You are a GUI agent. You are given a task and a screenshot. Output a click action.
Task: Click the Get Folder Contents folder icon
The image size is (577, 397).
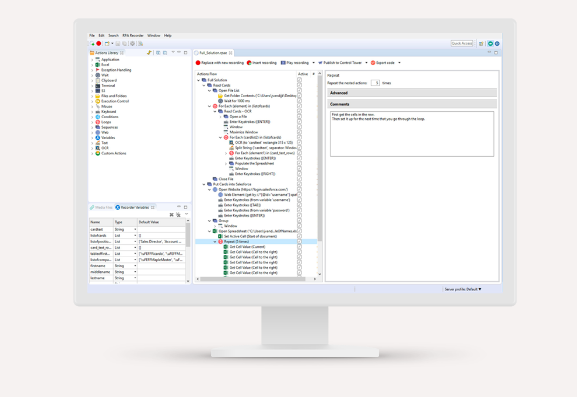tap(220, 95)
